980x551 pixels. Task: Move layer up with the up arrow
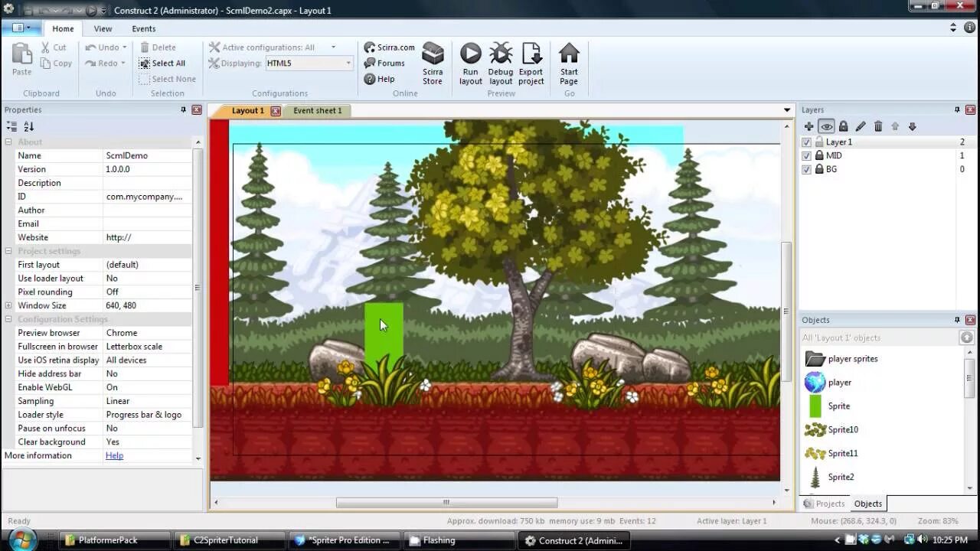pos(895,126)
